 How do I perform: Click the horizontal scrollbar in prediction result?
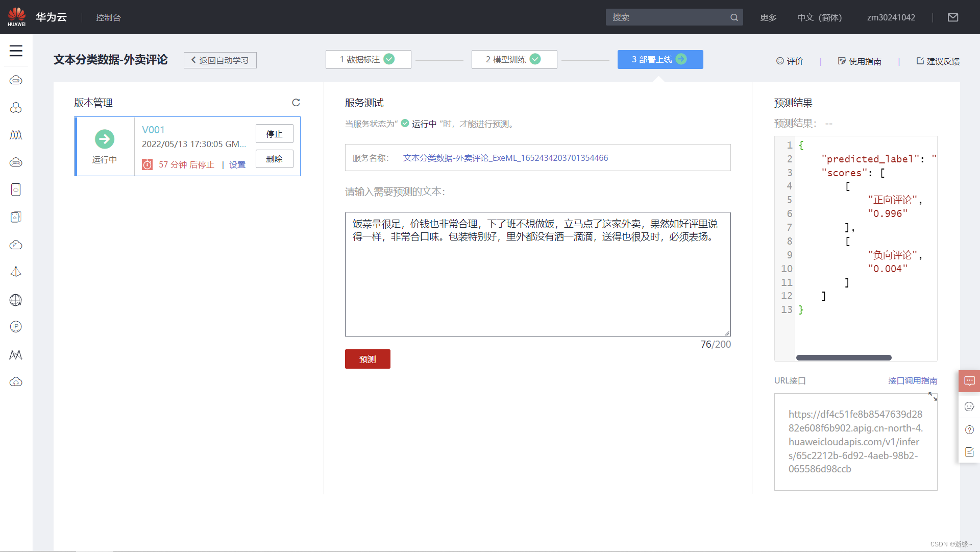pos(844,357)
